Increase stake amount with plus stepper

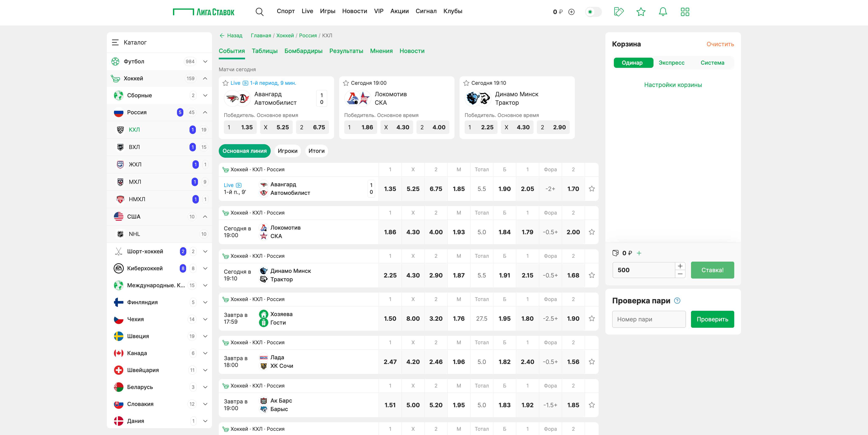point(680,266)
